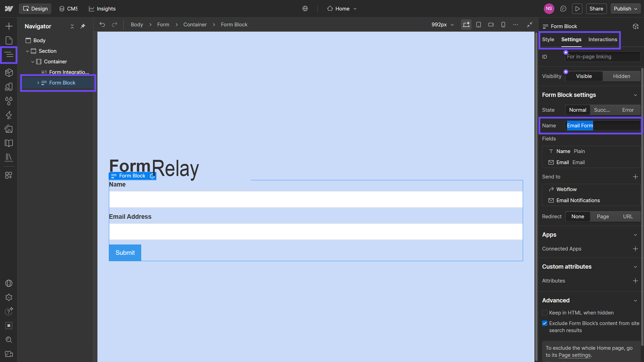Screen dimensions: 644x362
Task: Open the Variables droplets icon
Action: click(x=9, y=101)
